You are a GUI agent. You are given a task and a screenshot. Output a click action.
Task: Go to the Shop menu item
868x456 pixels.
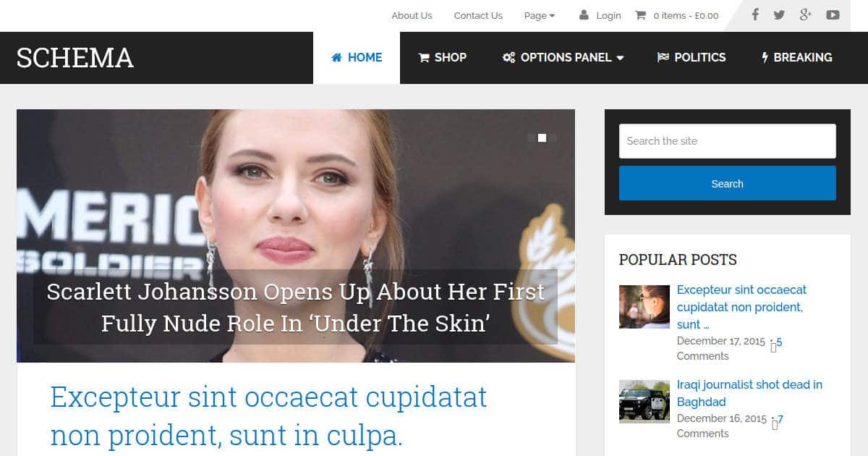point(443,58)
